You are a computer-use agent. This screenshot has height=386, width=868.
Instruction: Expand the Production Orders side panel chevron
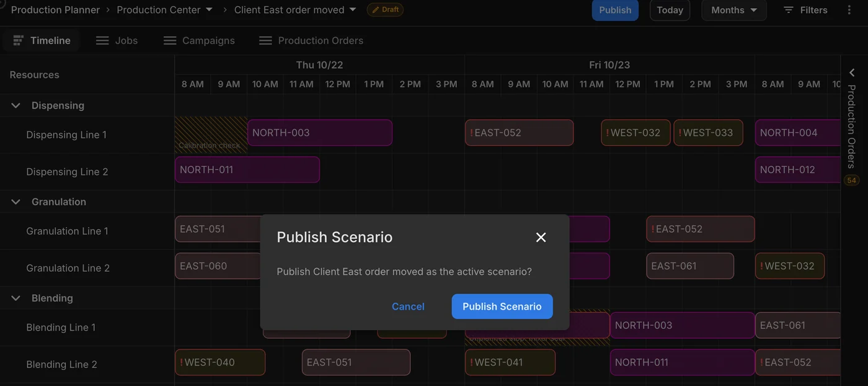click(x=852, y=73)
